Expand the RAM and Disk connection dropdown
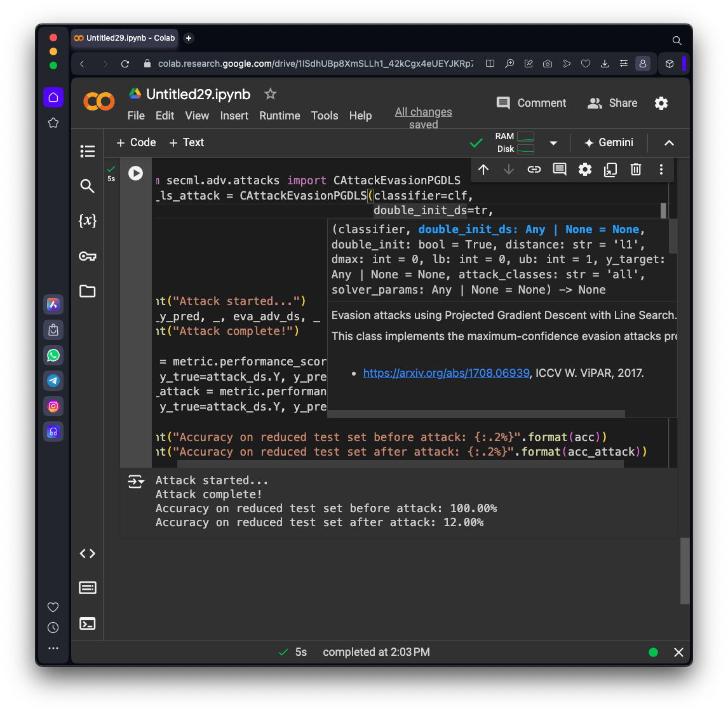Screen dimensions: 728x713 [553, 143]
